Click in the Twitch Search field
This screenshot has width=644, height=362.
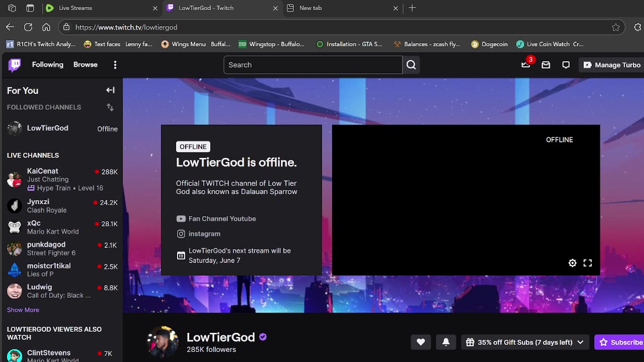point(313,65)
